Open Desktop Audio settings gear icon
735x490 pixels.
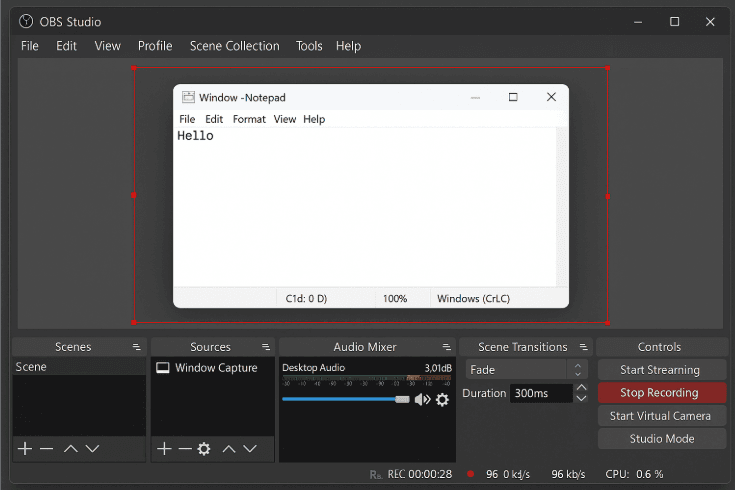(x=442, y=400)
